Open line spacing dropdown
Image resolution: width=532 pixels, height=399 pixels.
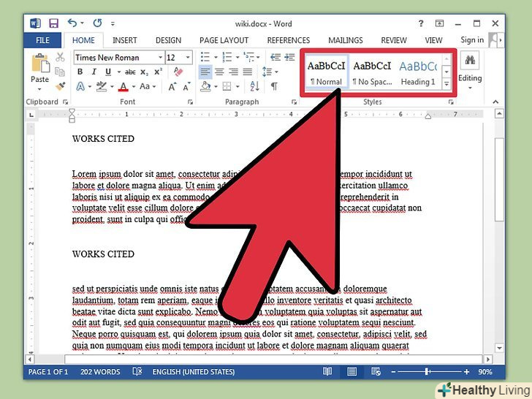click(x=276, y=72)
